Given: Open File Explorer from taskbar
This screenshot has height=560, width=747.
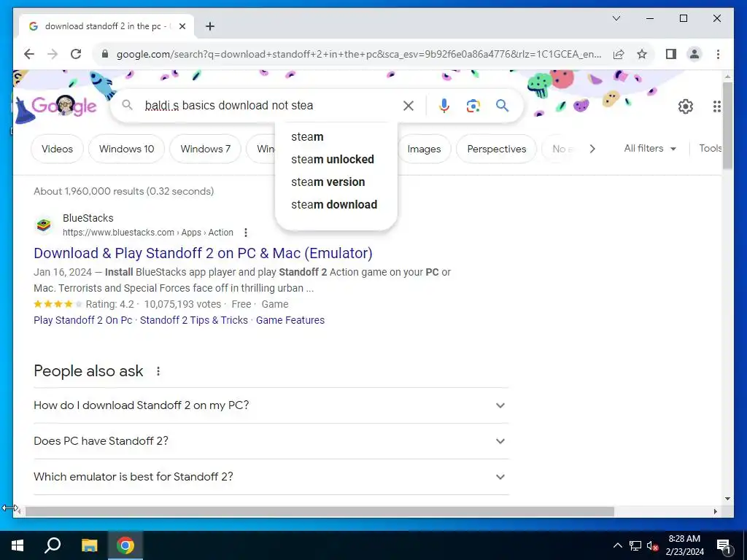Looking at the screenshot, I should [89, 545].
